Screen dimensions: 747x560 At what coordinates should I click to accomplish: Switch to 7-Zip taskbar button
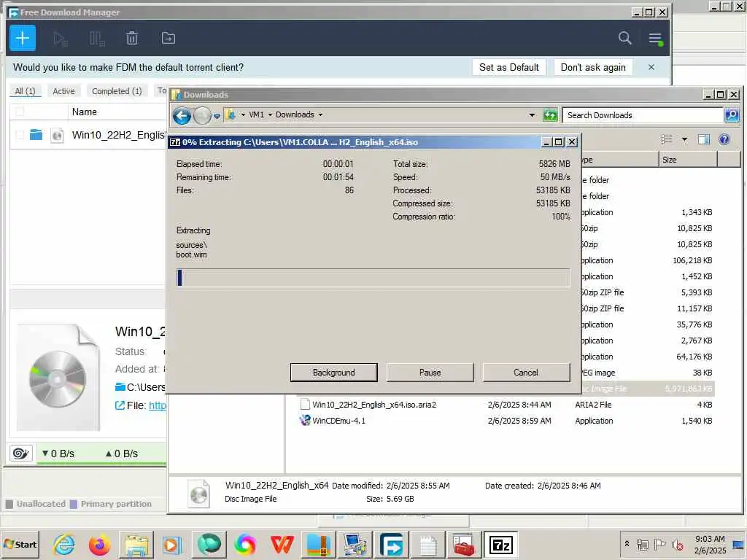coord(500,544)
